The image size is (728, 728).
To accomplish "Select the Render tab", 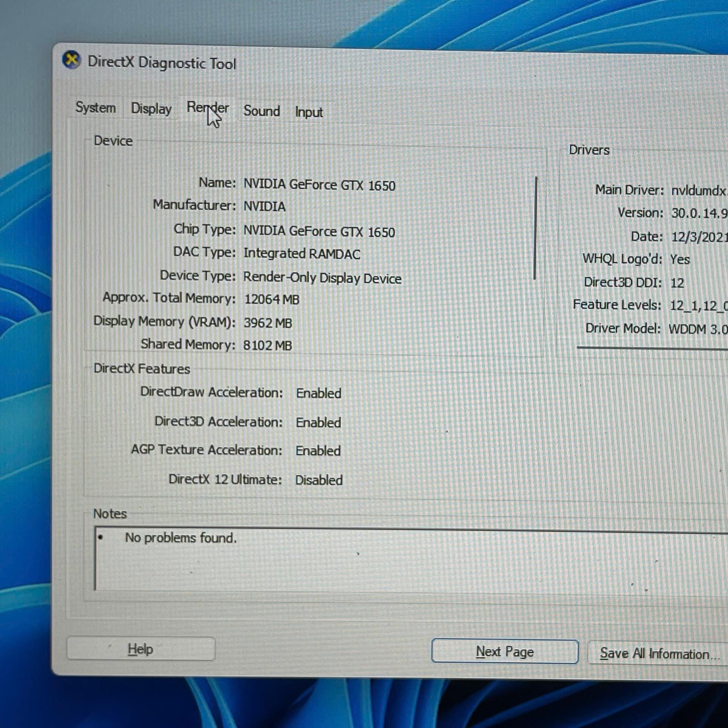I will point(207,108).
